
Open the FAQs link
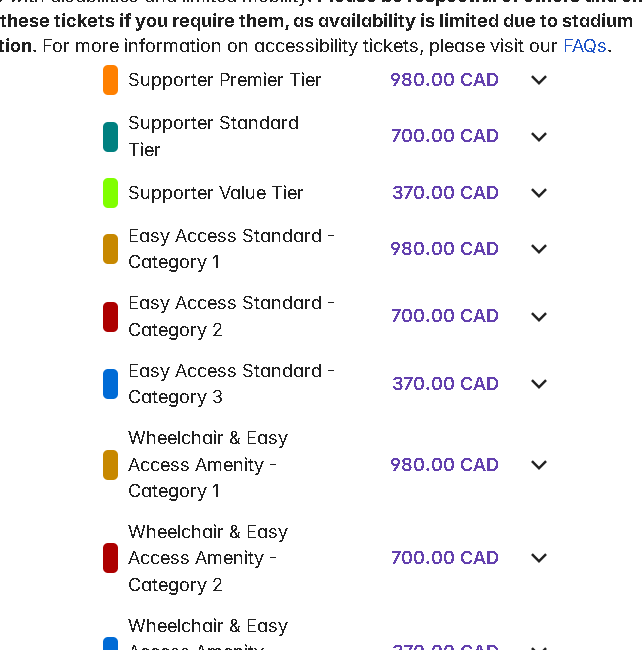pyautogui.click(x=585, y=46)
